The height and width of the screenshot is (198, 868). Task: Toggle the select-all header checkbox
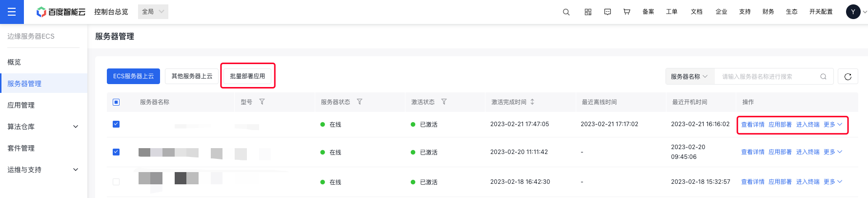point(116,102)
